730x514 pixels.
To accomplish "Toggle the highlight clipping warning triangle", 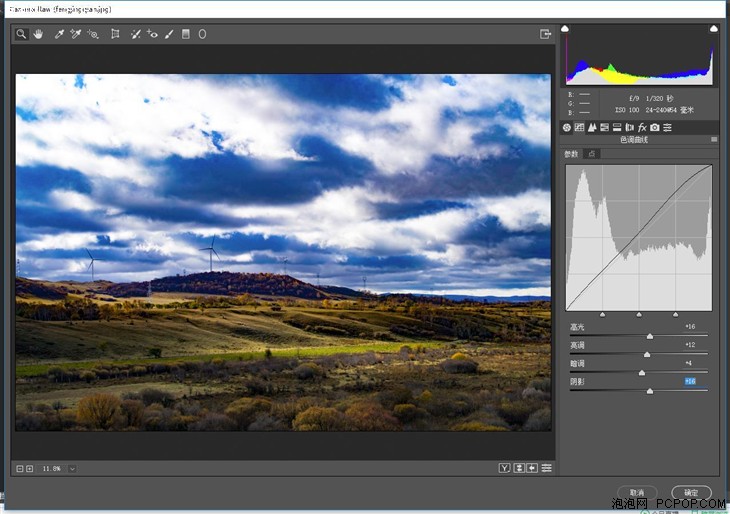I will (x=714, y=29).
